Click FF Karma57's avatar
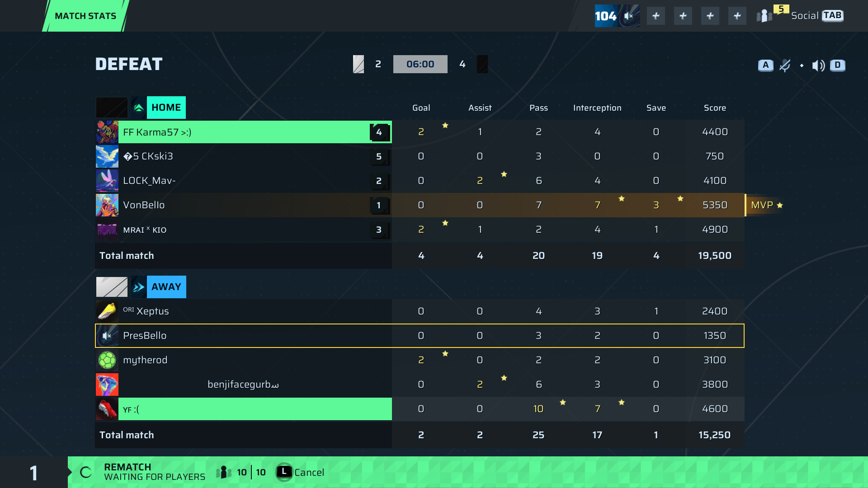 coord(107,132)
